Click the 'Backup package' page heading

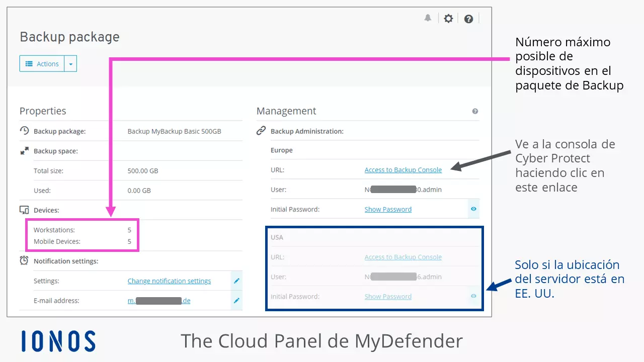click(69, 37)
